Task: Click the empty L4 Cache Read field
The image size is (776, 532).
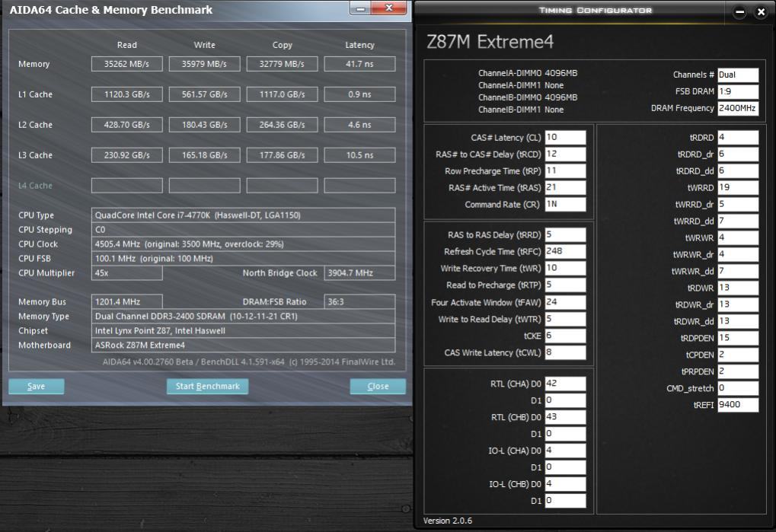Action: 126,186
